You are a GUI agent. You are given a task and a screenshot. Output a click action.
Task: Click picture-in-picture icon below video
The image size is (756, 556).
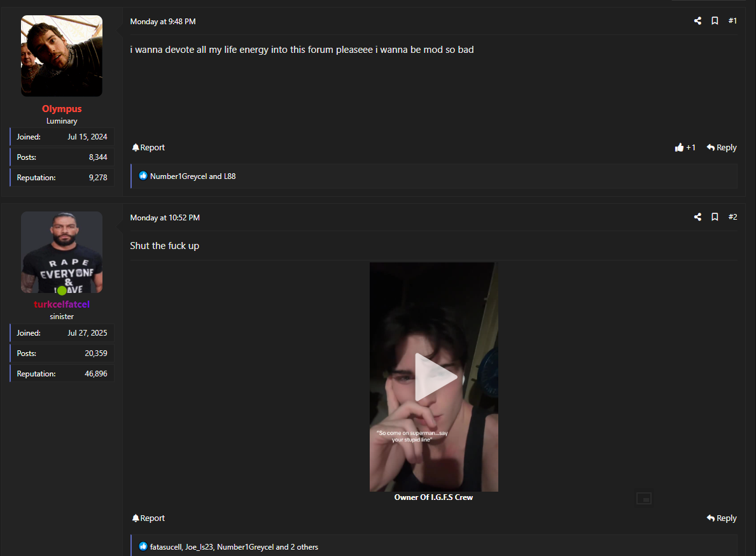click(x=643, y=499)
